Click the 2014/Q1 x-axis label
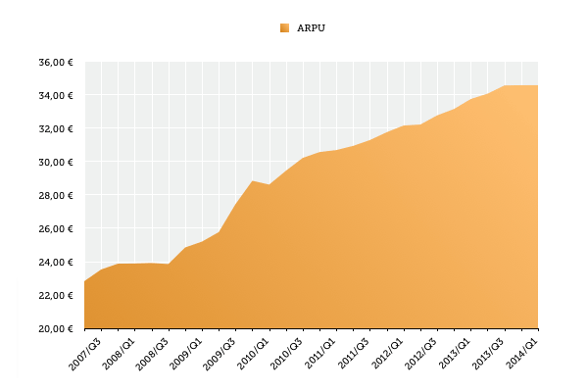 (521, 354)
